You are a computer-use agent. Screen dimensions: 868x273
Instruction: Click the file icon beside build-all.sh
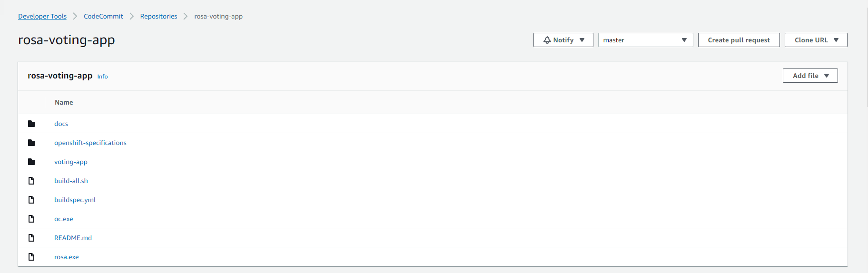click(x=31, y=181)
